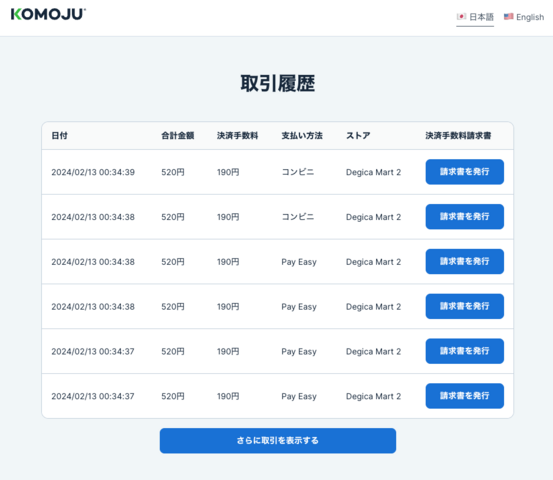
Task: Click the 日付 column header
Action: 59,136
